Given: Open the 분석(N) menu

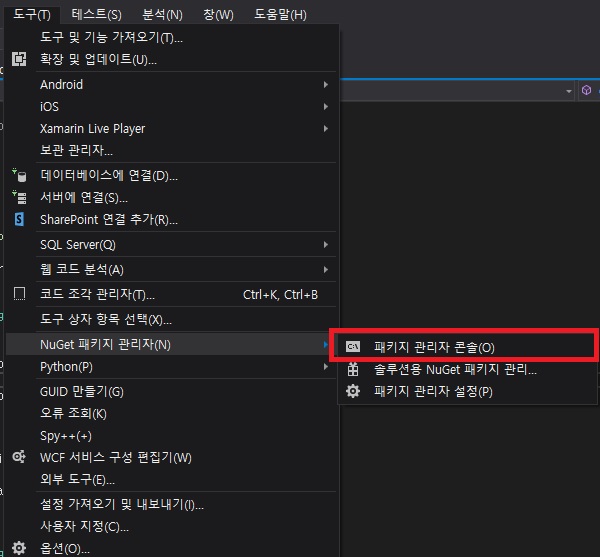Looking at the screenshot, I should click(162, 15).
